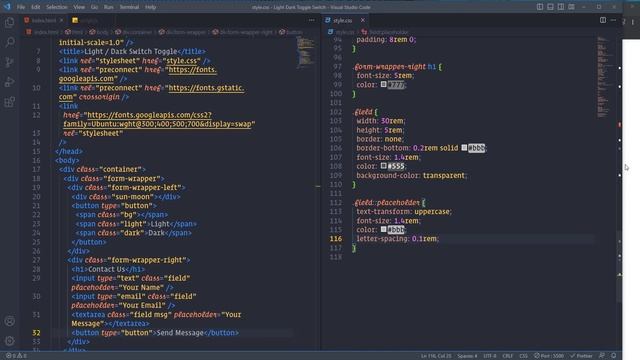Click the #bbb swatch on border-bottom line
Viewport: 640px width, 360px height.
pyautogui.click(x=464, y=148)
